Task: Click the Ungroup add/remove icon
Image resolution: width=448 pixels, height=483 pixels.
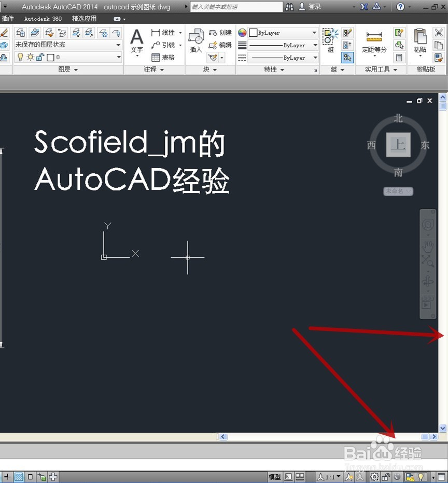Action: click(347, 45)
